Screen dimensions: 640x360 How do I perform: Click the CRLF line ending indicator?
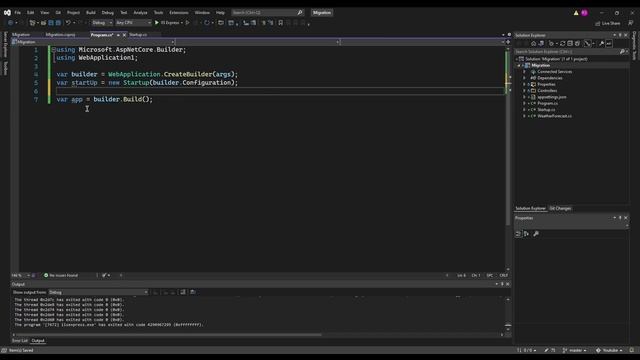click(504, 276)
